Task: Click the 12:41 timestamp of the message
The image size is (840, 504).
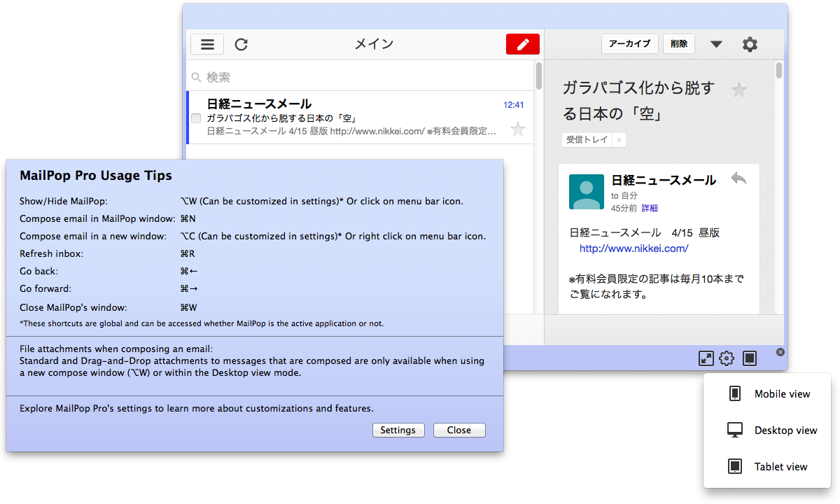Action: tap(514, 105)
